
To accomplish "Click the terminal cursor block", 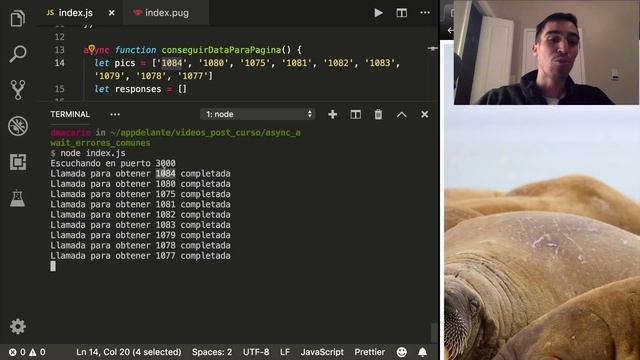I will coord(53,266).
